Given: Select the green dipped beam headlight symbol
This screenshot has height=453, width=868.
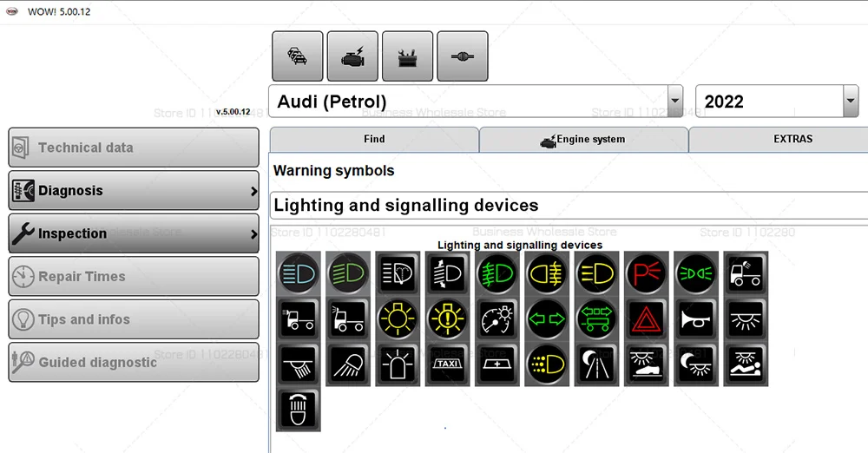Looking at the screenshot, I should [x=348, y=273].
